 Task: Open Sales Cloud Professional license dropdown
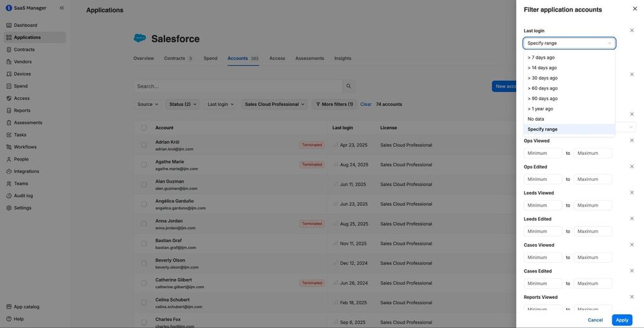[274, 104]
